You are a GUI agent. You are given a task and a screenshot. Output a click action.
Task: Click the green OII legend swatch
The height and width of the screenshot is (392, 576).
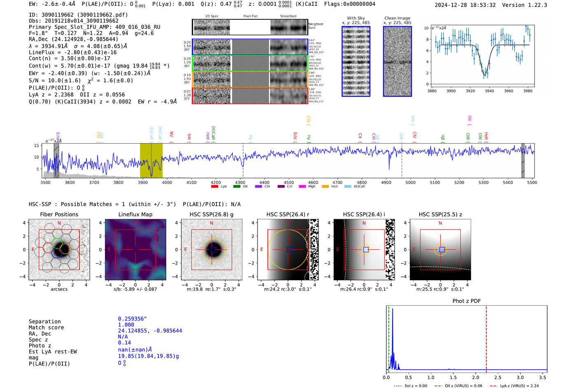click(x=237, y=187)
